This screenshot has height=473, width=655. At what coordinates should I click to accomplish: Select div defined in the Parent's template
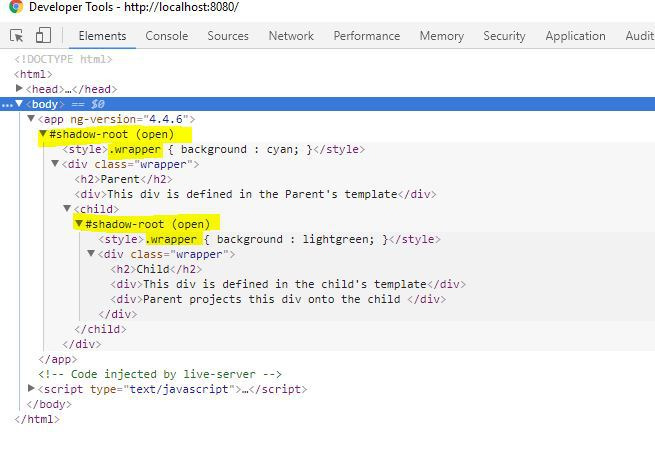tap(255, 194)
